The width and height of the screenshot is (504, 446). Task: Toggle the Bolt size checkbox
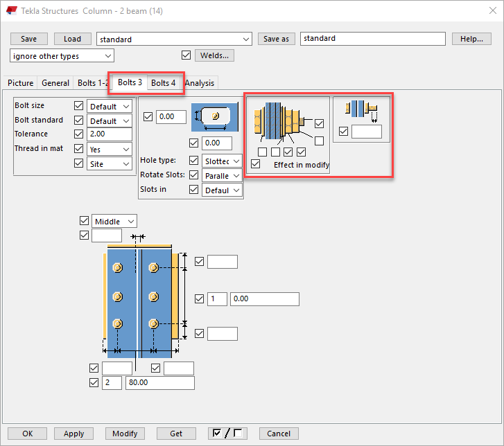pyautogui.click(x=78, y=106)
